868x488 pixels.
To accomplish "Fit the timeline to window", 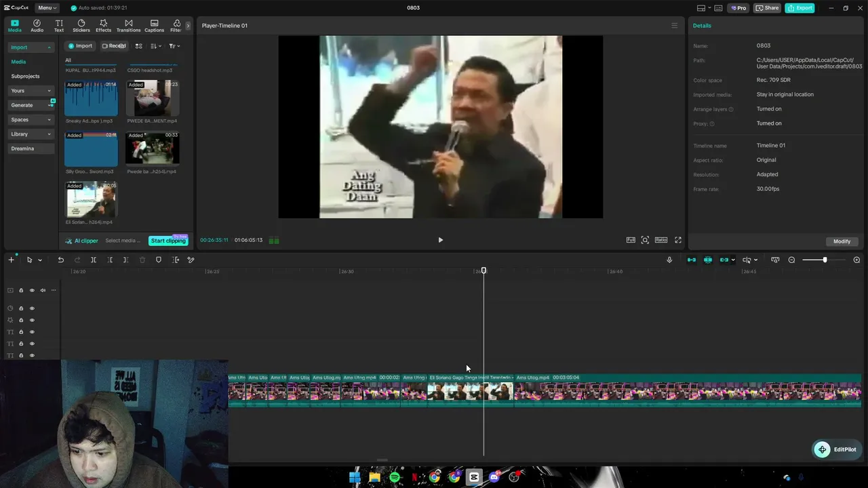I will (x=775, y=260).
